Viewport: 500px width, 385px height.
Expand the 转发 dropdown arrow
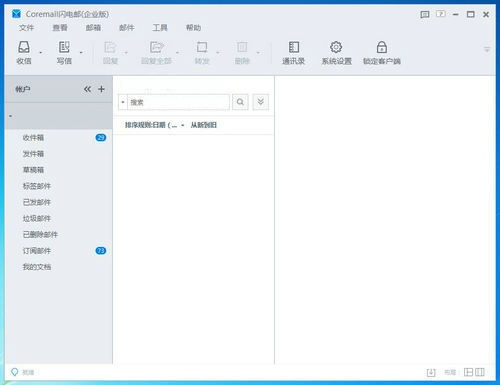coord(218,53)
